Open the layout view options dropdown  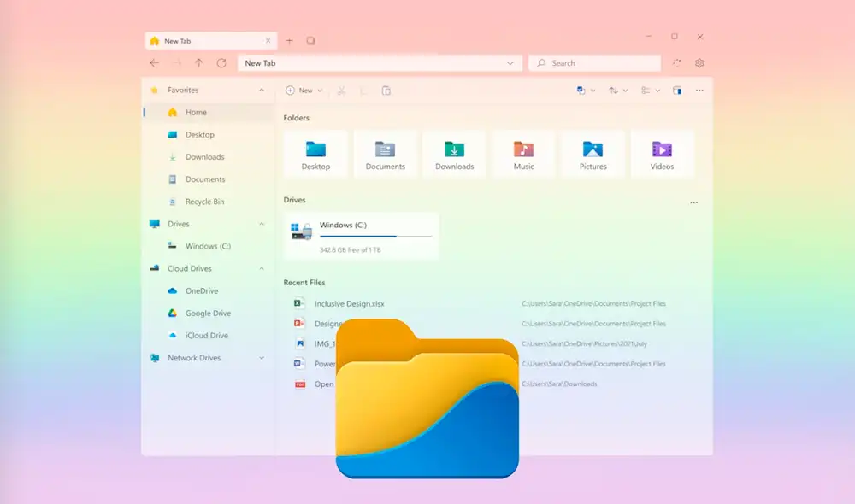[651, 91]
